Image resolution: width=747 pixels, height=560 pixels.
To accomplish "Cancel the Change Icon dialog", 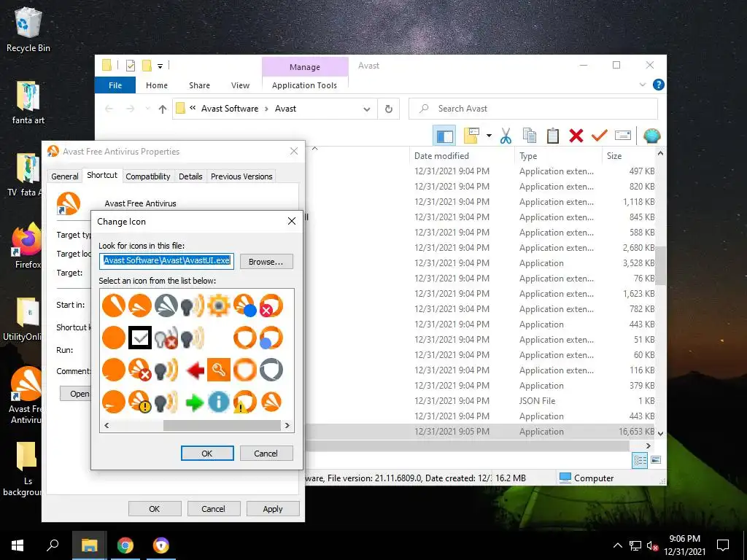I will 266,454.
